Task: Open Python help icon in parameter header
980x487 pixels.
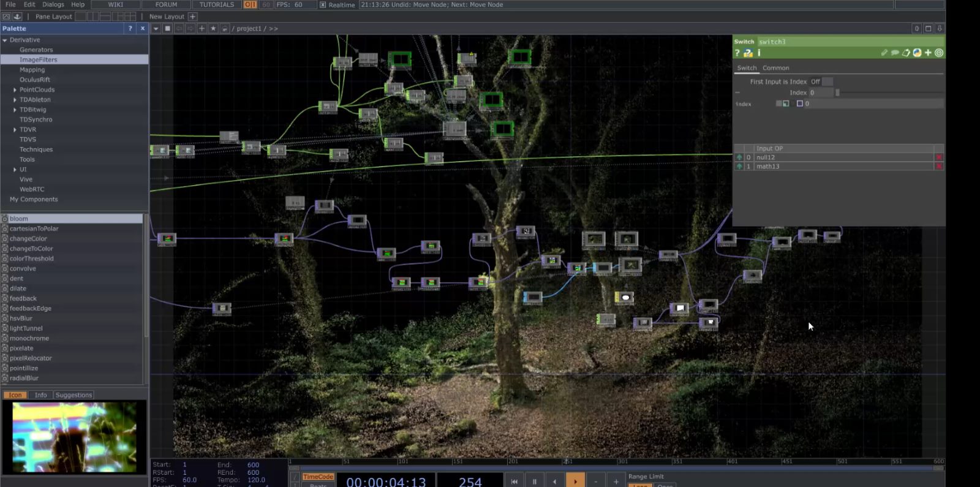Action: 748,53
